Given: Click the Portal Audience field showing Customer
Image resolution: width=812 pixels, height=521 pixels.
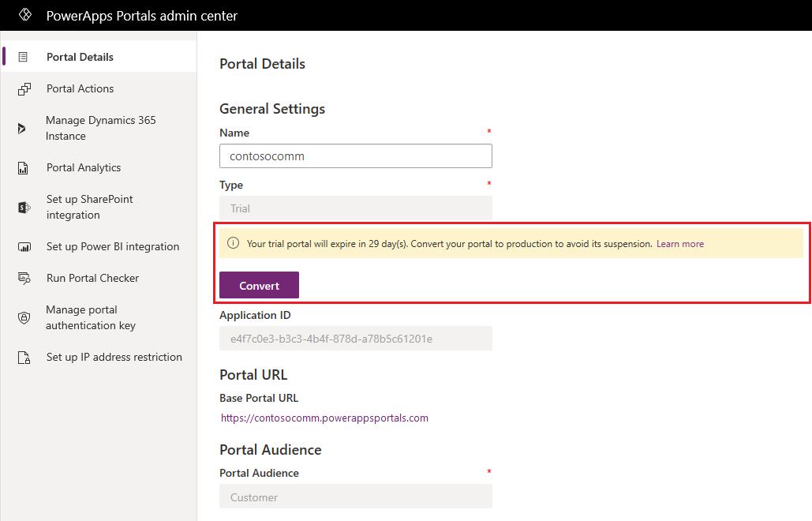Looking at the screenshot, I should 356,497.
